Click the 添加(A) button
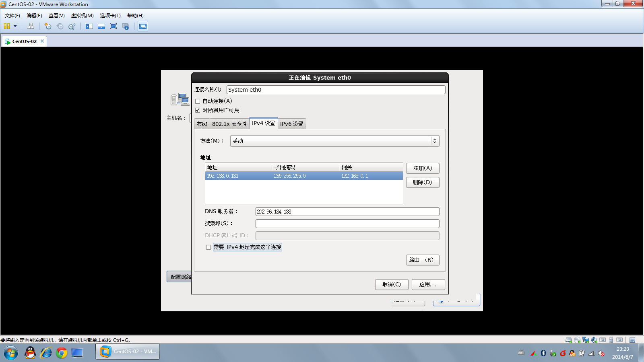Viewport: 644px width, 362px height. click(x=423, y=168)
